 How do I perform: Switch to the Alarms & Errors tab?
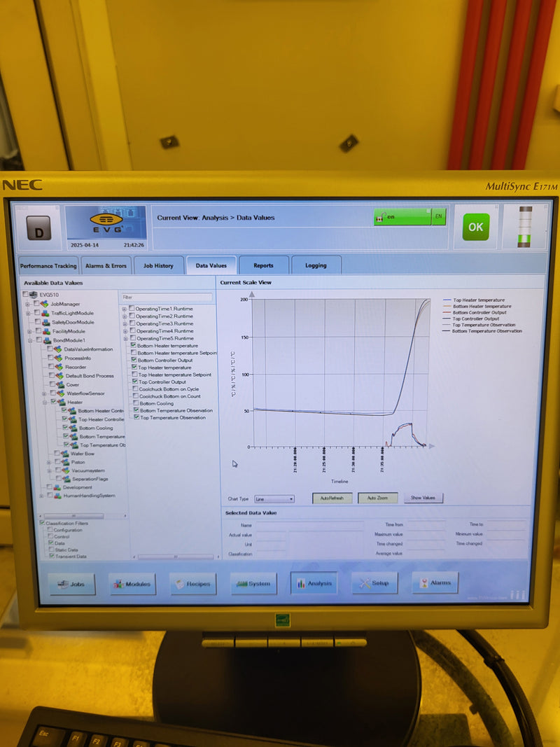pos(106,266)
